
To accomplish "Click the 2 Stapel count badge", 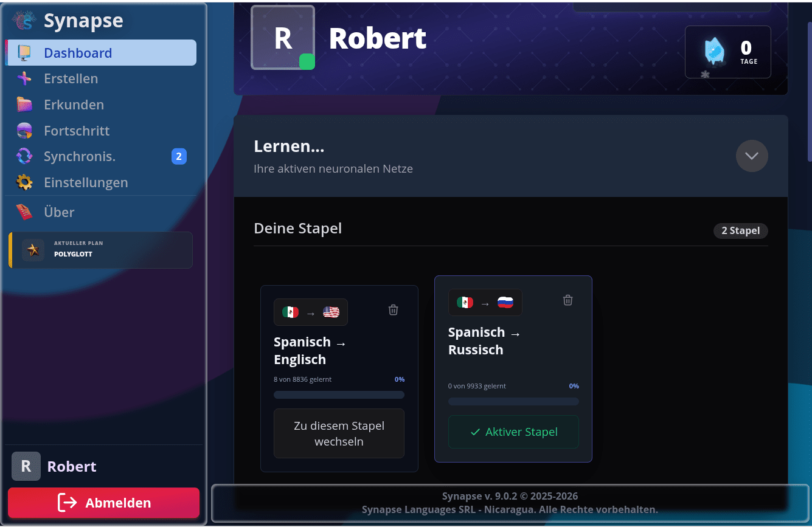I will pyautogui.click(x=741, y=231).
